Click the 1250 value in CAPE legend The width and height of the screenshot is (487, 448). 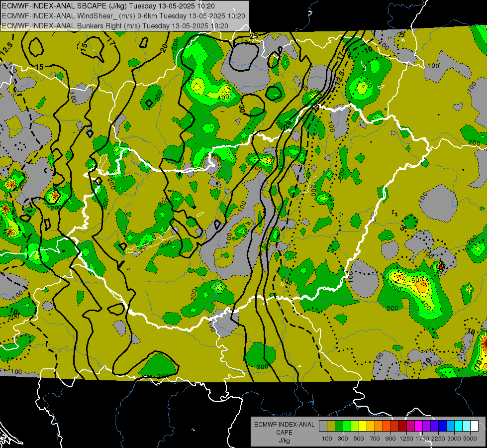click(406, 439)
